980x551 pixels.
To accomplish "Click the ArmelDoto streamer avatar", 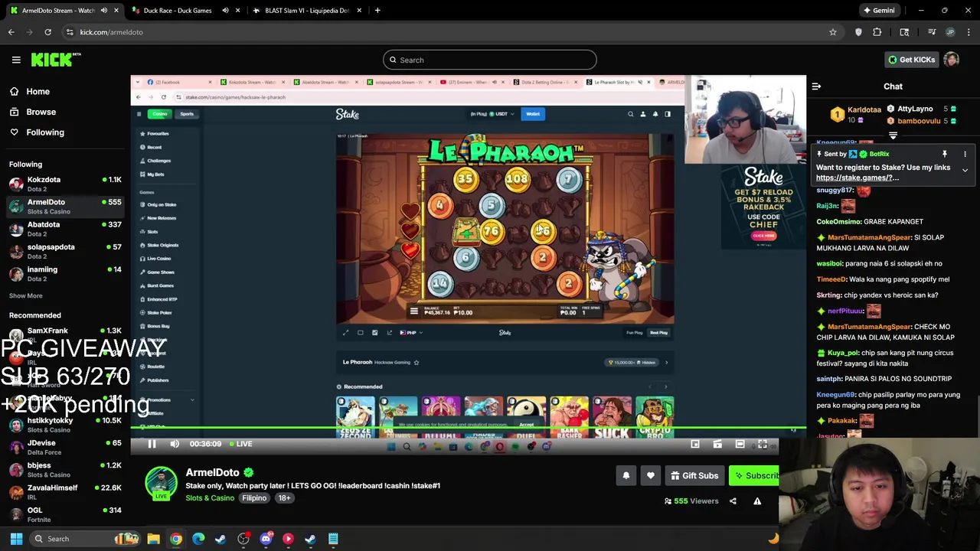I will (x=161, y=482).
